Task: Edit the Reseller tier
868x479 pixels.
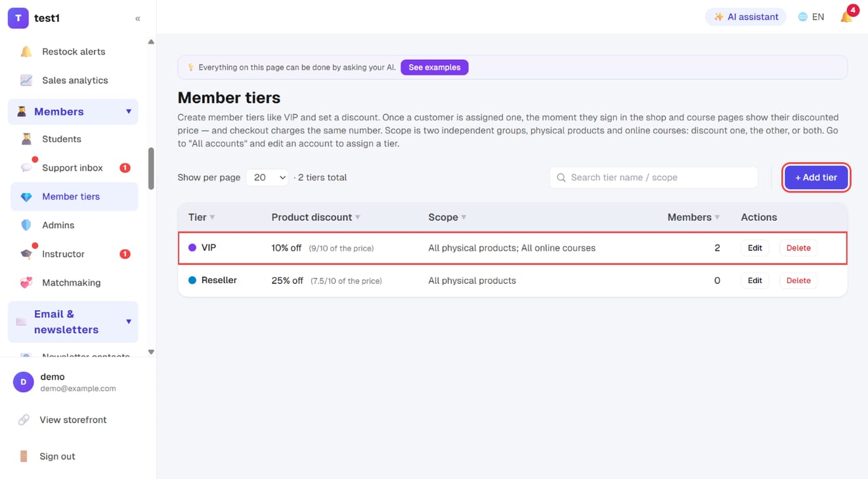Action: [755, 281]
